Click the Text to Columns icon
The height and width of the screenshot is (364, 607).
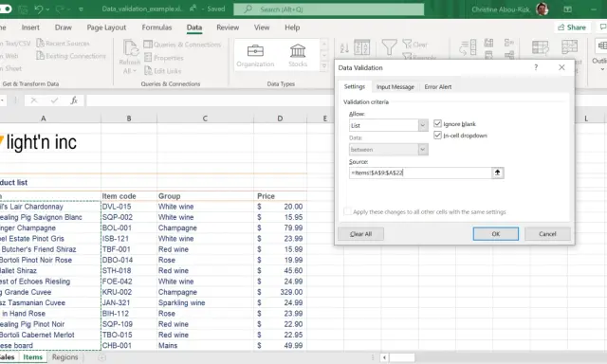(x=468, y=47)
